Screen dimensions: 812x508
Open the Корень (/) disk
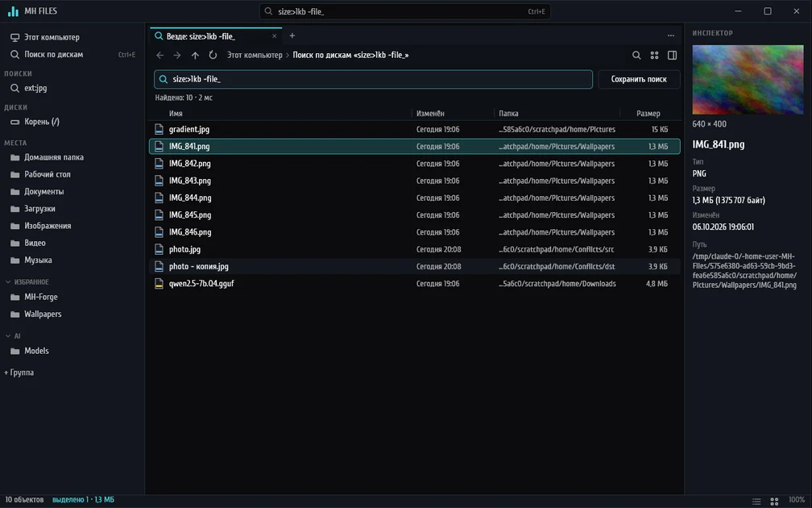[x=72, y=122]
